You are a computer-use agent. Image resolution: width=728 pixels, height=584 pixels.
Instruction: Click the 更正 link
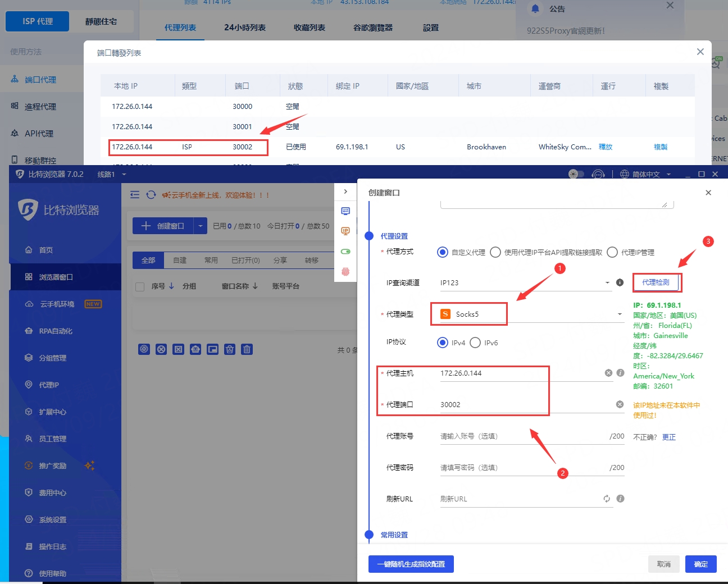[x=668, y=437]
